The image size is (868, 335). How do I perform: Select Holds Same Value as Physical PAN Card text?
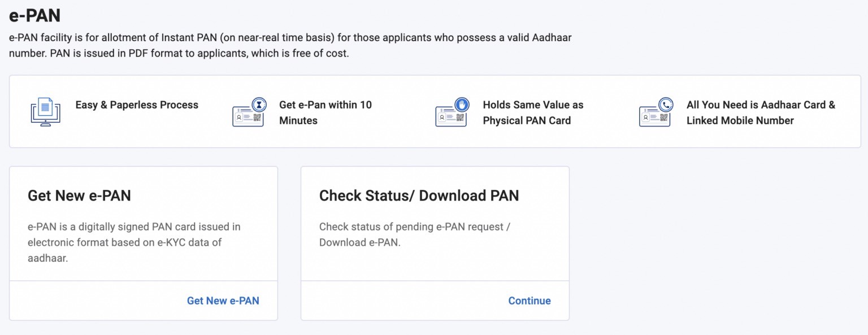[x=532, y=112]
